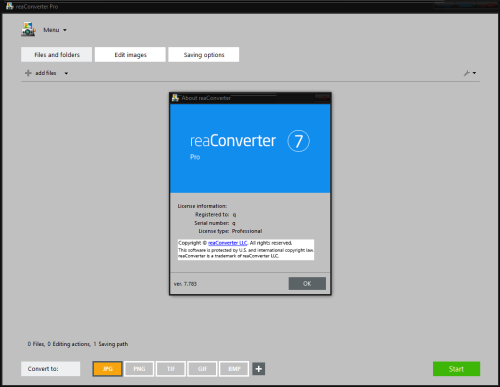Close the About reaConverter dialog
This screenshot has height=387, width=500.
click(x=322, y=97)
